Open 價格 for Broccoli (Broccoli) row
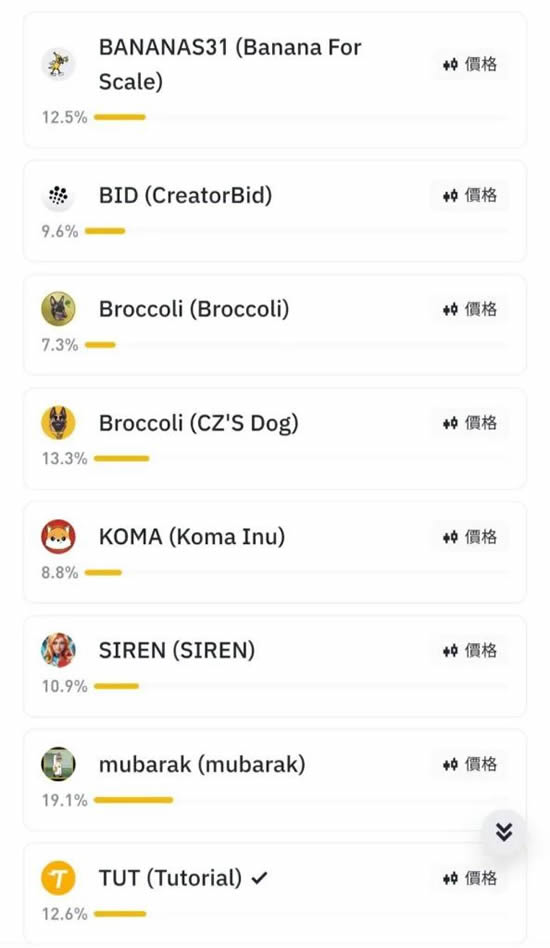Viewport: 550px width, 948px height. pos(470,309)
